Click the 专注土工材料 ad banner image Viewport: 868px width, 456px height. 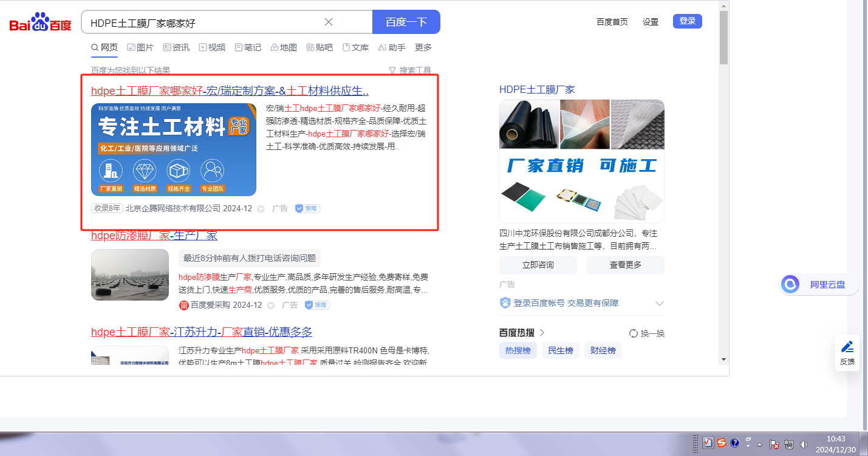click(x=174, y=149)
